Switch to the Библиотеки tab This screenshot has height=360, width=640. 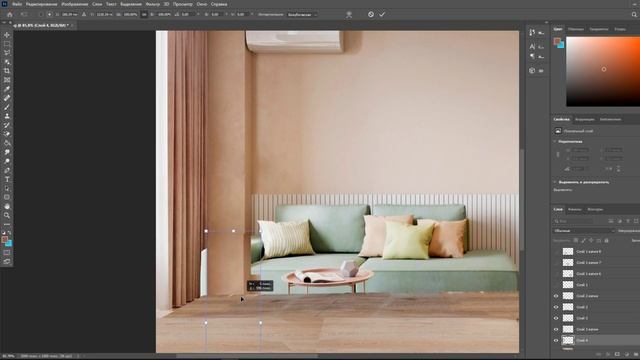(x=610, y=120)
